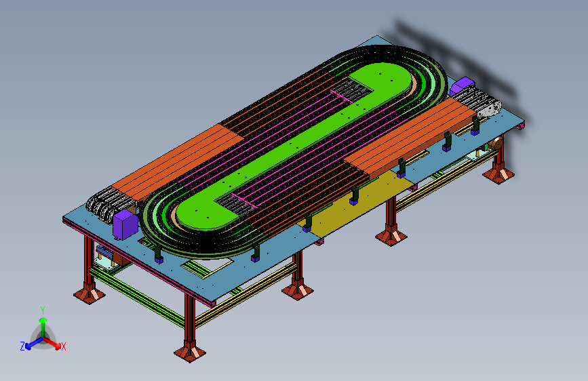Select the green oval center plate

coord(294,146)
